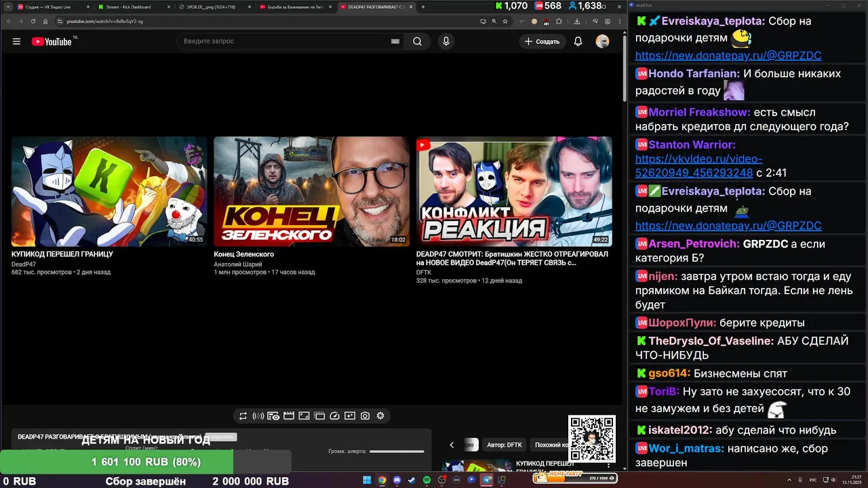Open the 'DFTK' channel name under third video
Viewport: 868px width, 488px height.
(424, 272)
